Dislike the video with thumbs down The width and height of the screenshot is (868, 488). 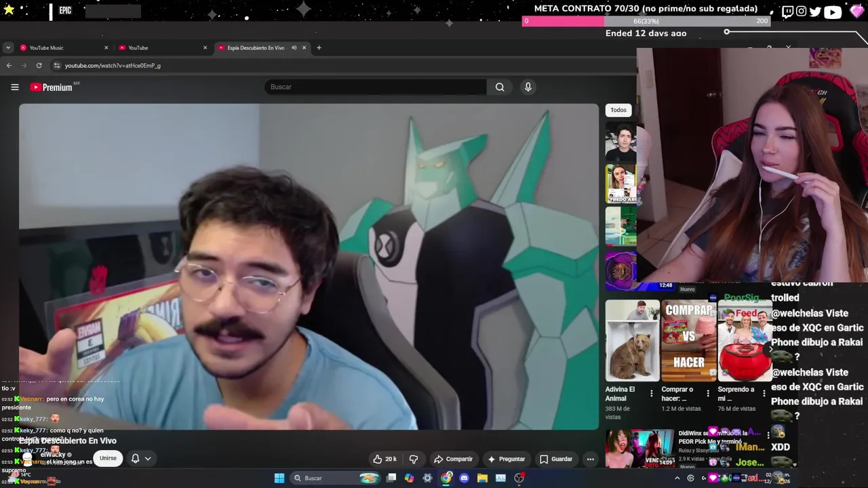pyautogui.click(x=414, y=459)
